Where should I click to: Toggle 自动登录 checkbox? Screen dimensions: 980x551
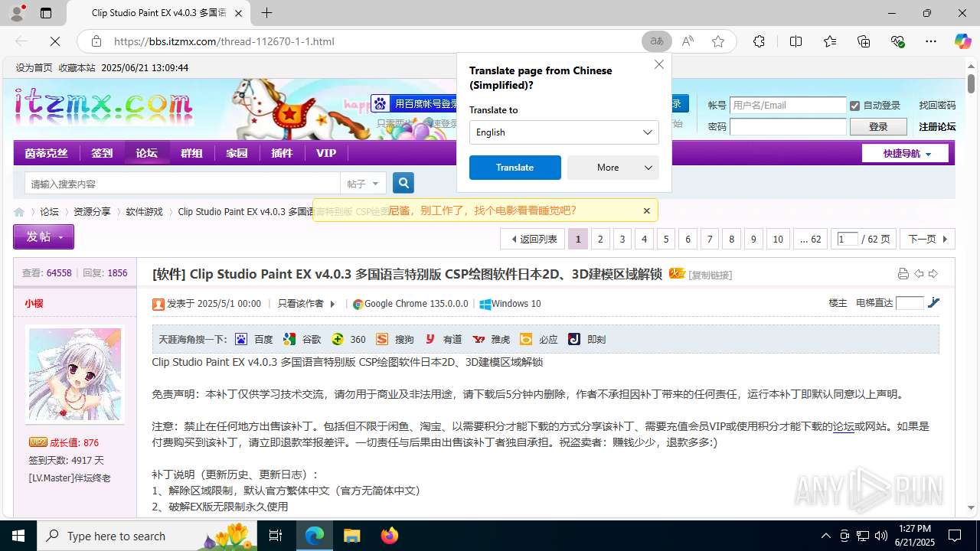point(854,106)
